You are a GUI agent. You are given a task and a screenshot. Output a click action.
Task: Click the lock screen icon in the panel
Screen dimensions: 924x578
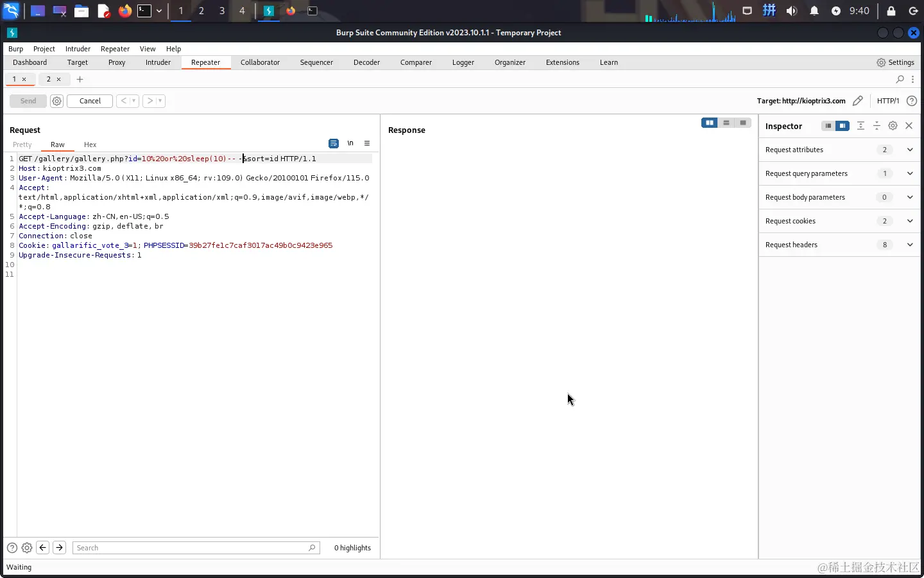tap(891, 11)
